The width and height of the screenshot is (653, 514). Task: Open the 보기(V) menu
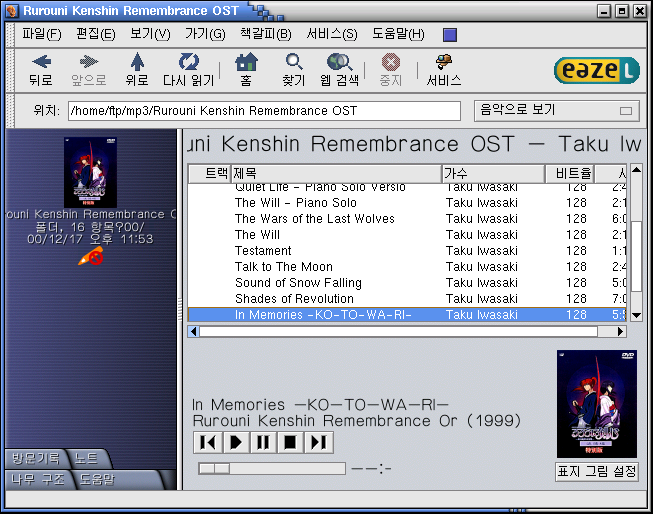coord(150,34)
